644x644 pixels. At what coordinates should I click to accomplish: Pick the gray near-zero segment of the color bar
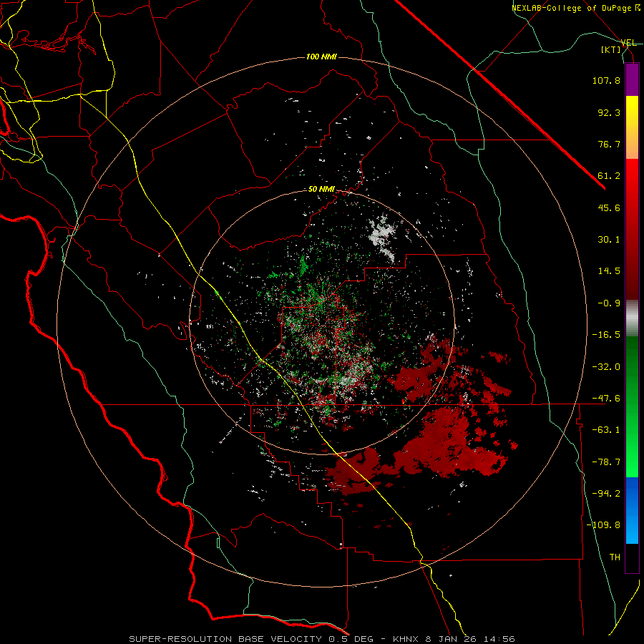coord(632,318)
